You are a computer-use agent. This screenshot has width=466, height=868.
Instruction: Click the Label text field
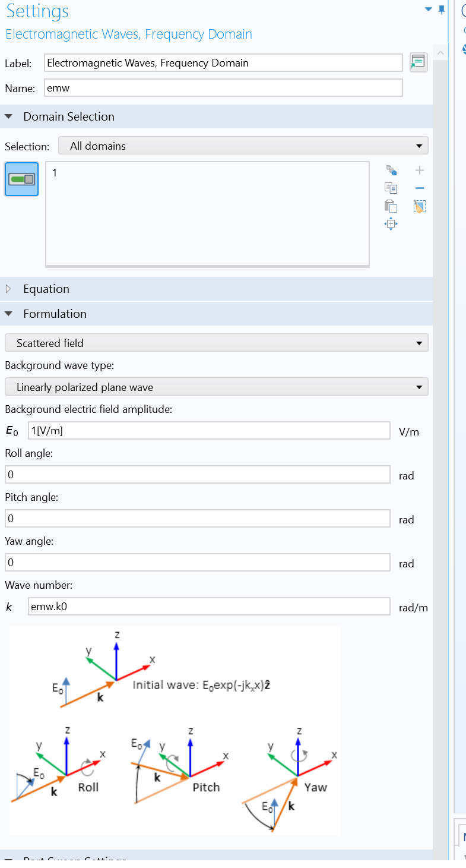[x=223, y=63]
